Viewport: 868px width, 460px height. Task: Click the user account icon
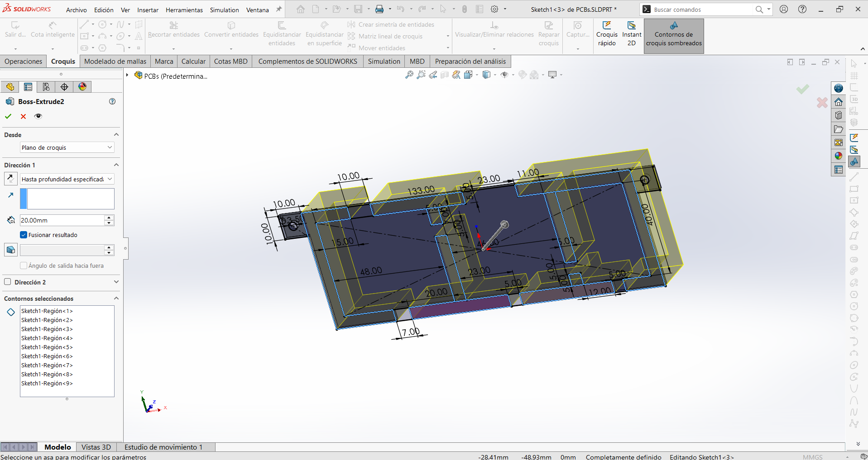(784, 9)
